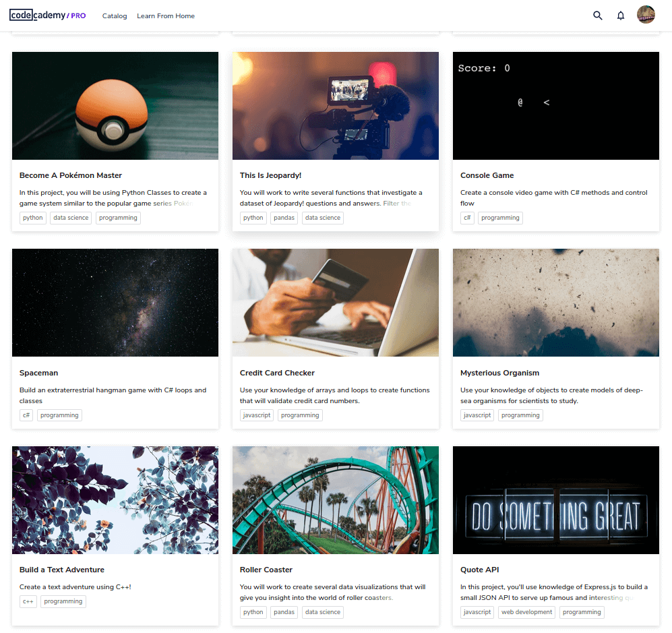Open the Spaceman starry sky image
The image size is (672, 633).
(115, 303)
